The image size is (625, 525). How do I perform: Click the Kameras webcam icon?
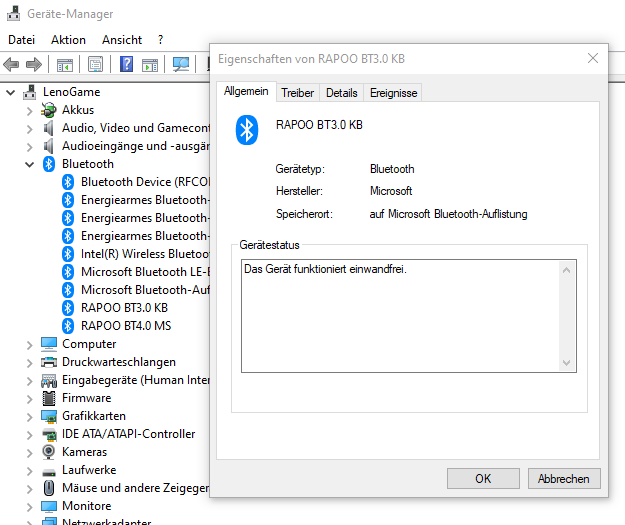[x=49, y=452]
